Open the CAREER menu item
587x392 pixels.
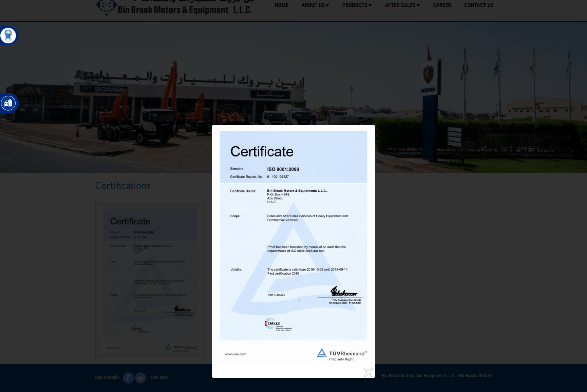[442, 5]
